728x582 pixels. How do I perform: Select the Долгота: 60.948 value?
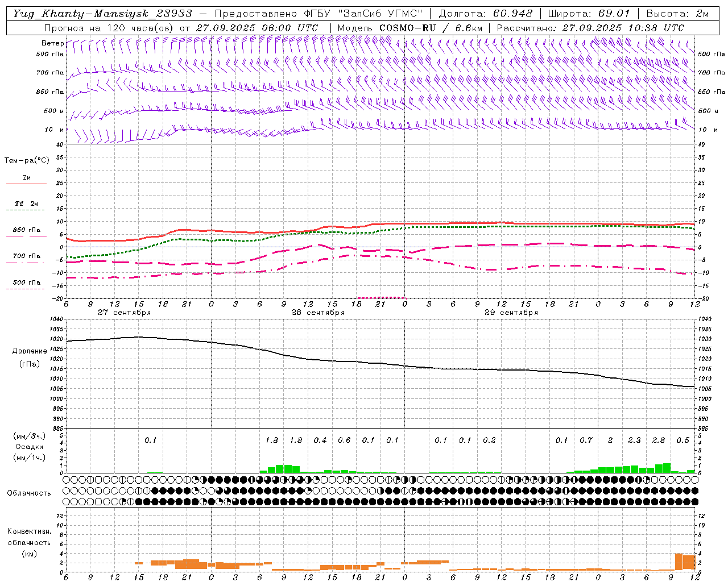pos(486,14)
